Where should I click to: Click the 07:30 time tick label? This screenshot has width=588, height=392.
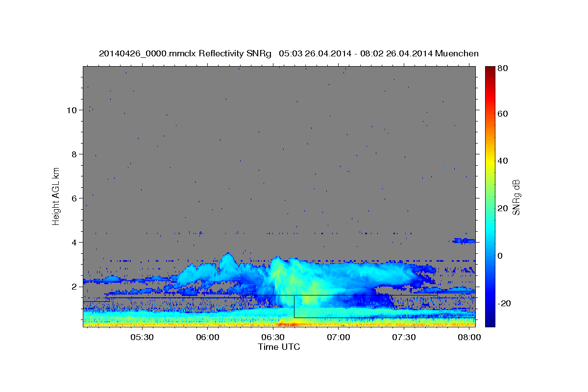(404, 337)
